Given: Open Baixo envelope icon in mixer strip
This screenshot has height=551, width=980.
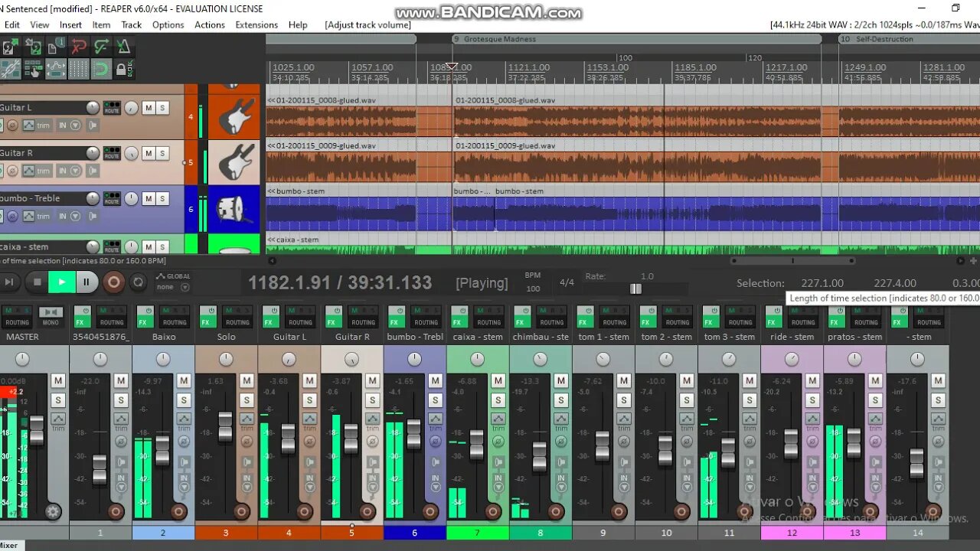Looking at the screenshot, I should (x=184, y=419).
